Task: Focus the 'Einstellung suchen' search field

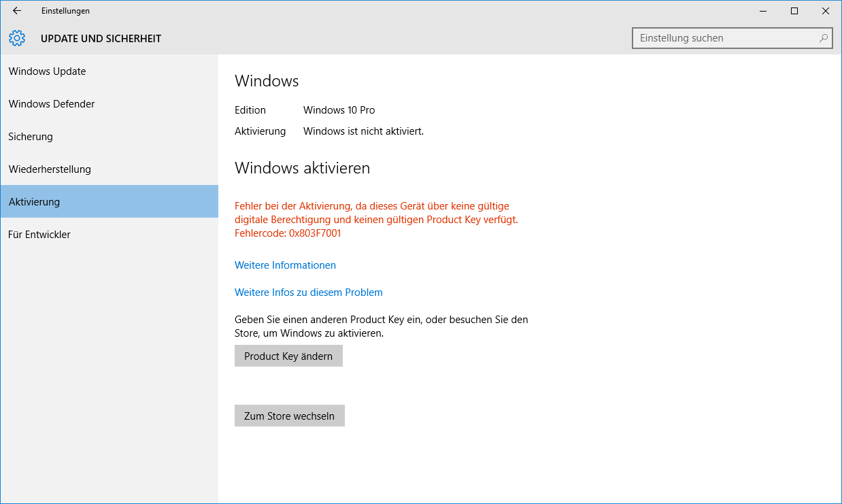Action: [732, 38]
